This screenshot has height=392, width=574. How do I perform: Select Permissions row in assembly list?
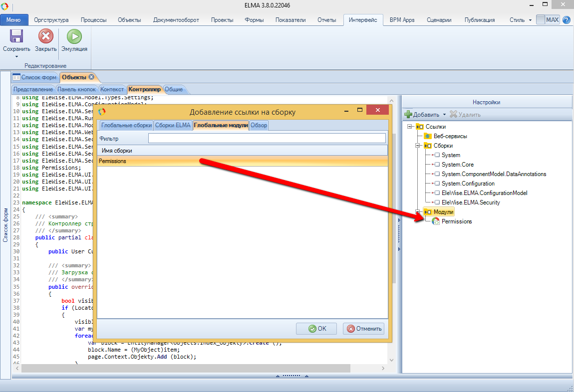click(x=242, y=161)
